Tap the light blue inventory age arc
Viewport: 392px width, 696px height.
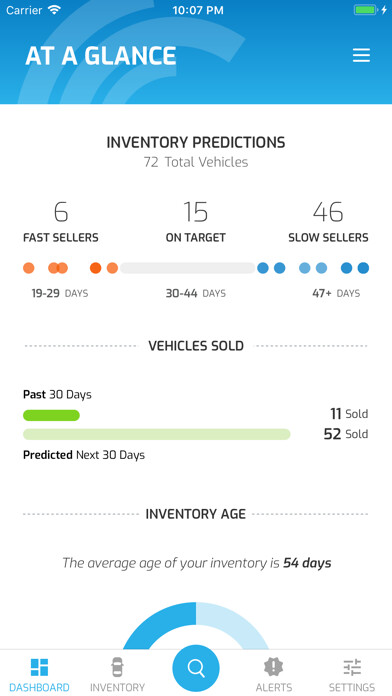[x=230, y=625]
